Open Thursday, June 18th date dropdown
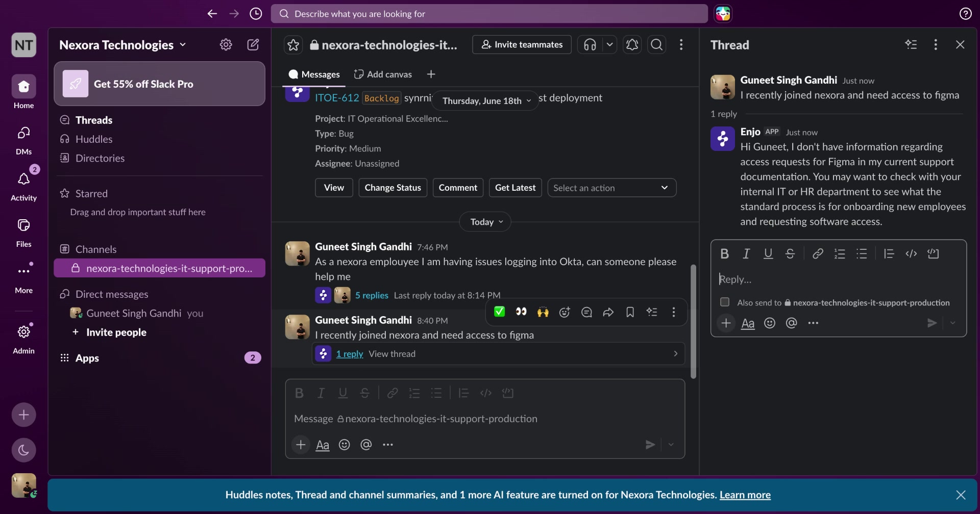 [485, 100]
